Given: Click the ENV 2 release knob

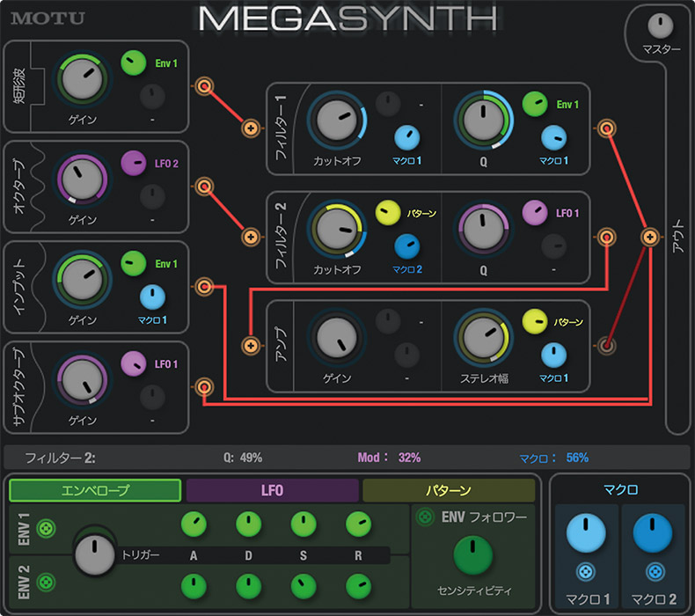Looking at the screenshot, I should coord(358,586).
